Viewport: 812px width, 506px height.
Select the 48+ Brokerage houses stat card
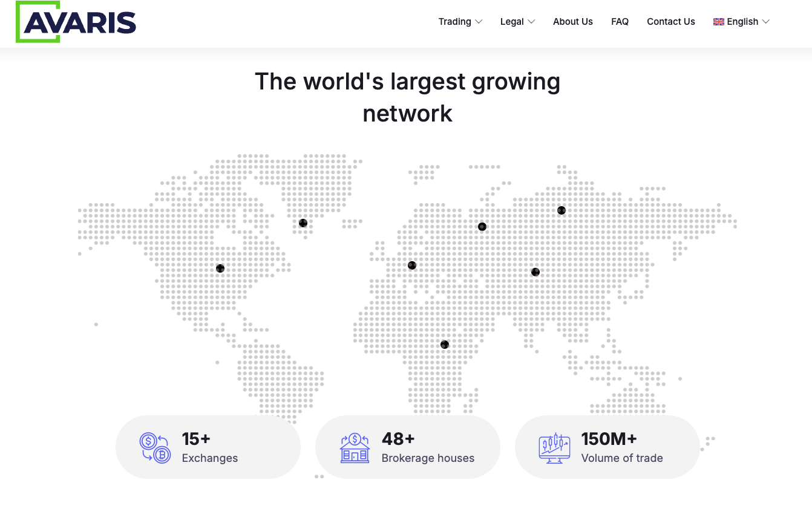[408, 447]
